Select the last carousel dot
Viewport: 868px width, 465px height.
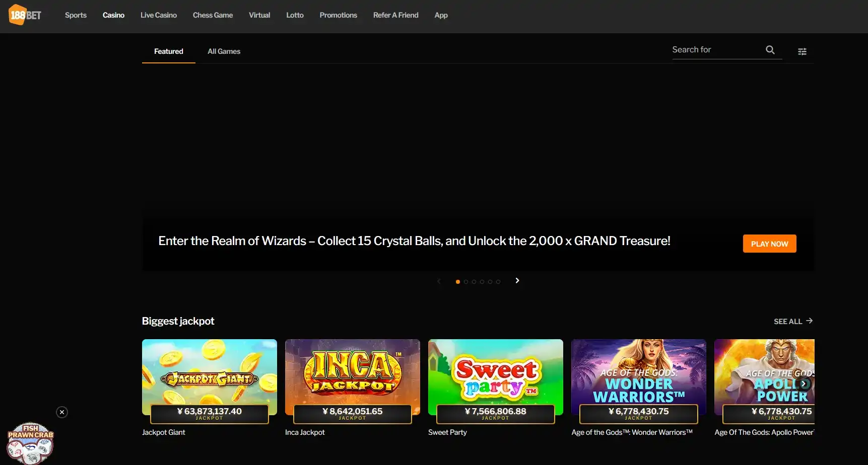click(x=498, y=282)
